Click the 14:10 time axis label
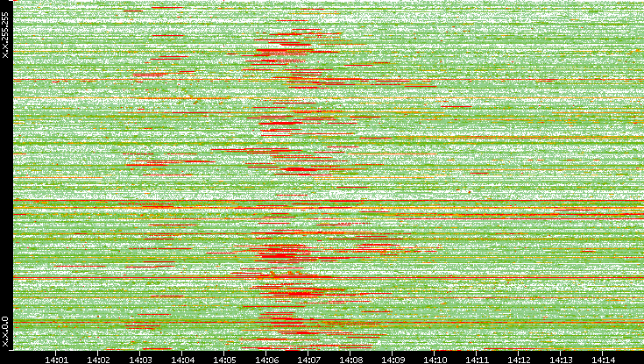The image size is (644, 364). (435, 360)
